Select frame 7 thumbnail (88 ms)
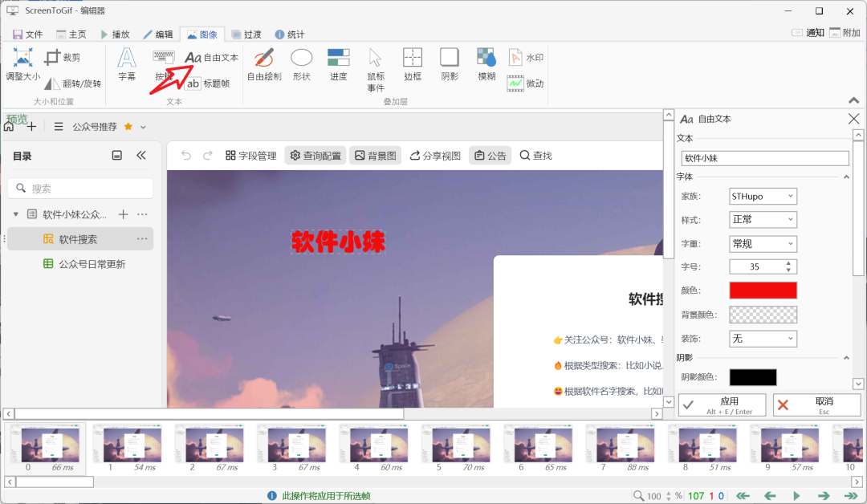 click(x=621, y=448)
